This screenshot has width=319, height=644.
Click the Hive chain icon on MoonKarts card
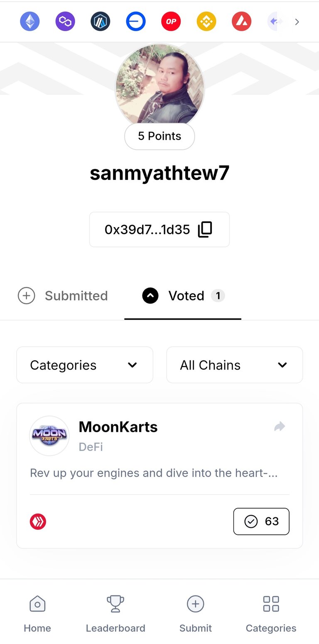point(38,522)
